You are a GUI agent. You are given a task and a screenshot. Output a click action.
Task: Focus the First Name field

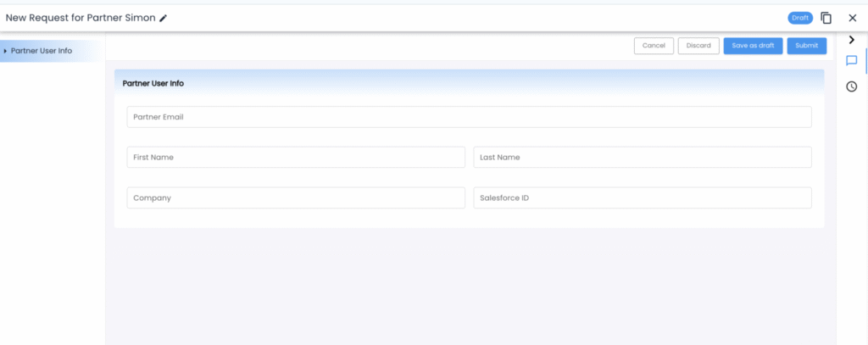[x=296, y=158]
